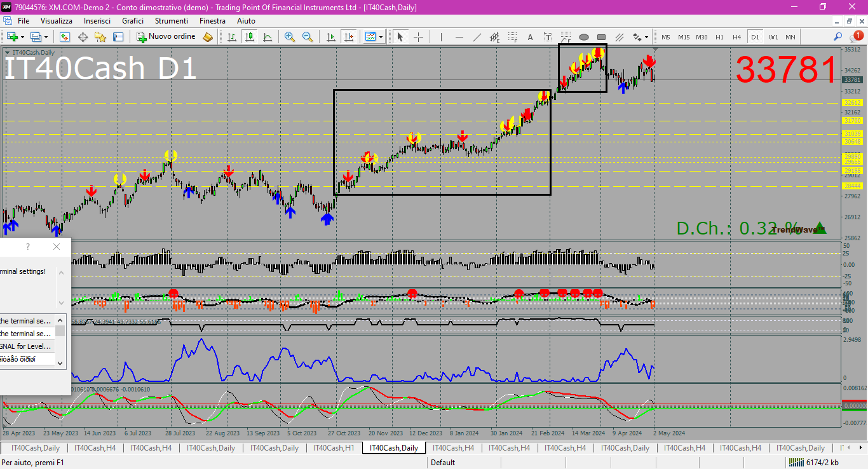Switch timeframe to H4
Image resolution: width=868 pixels, height=469 pixels.
[x=737, y=37]
